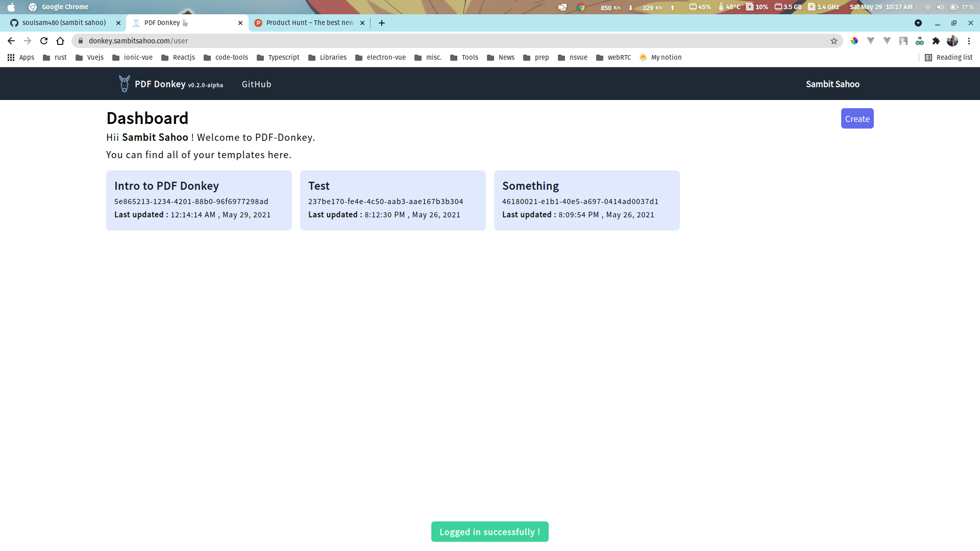The image size is (980, 551).
Task: Switch to soulsam480 GitHub tab
Action: point(64,23)
